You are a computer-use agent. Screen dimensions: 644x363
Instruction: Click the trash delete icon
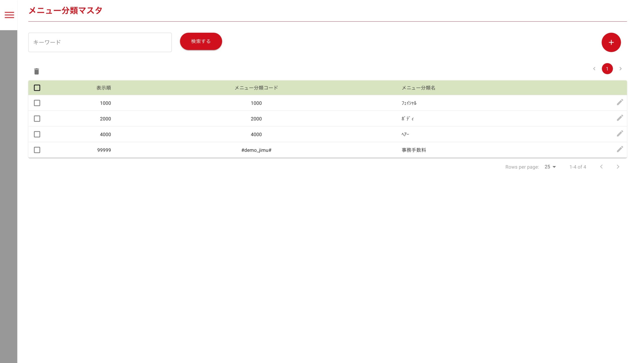tap(36, 71)
